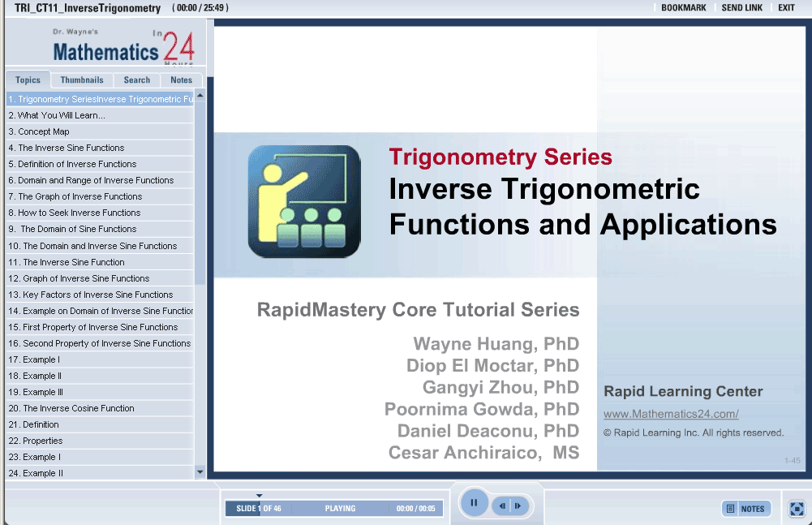Toggle full screen view icon
This screenshot has height=525, width=812.
click(797, 509)
